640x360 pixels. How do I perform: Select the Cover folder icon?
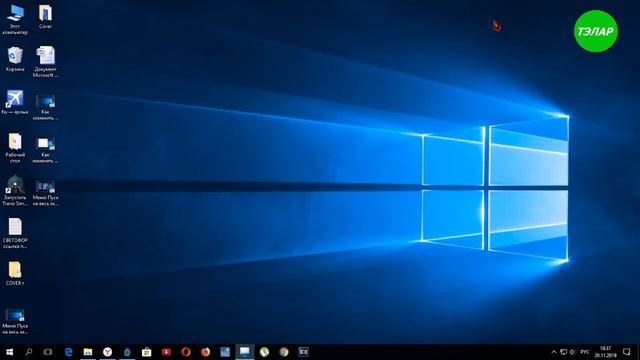pyautogui.click(x=45, y=16)
